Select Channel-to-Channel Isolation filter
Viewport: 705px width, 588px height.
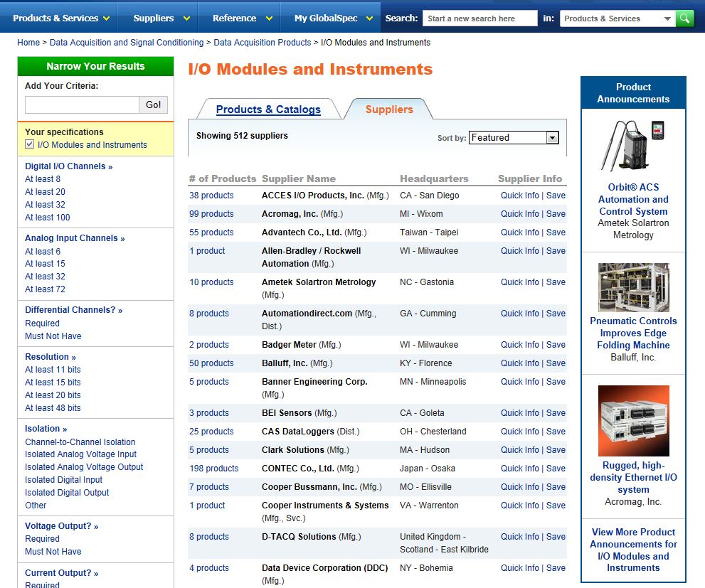80,442
